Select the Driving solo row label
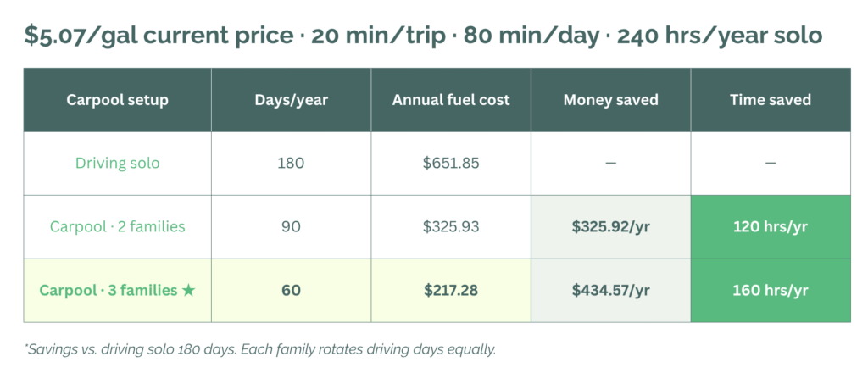The height and width of the screenshot is (373, 868). pyautogui.click(x=117, y=163)
